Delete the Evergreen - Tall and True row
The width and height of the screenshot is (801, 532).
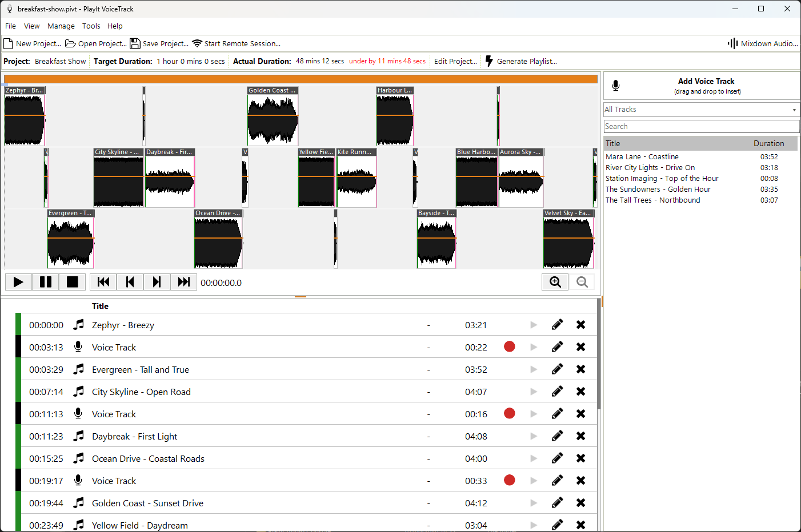point(580,369)
